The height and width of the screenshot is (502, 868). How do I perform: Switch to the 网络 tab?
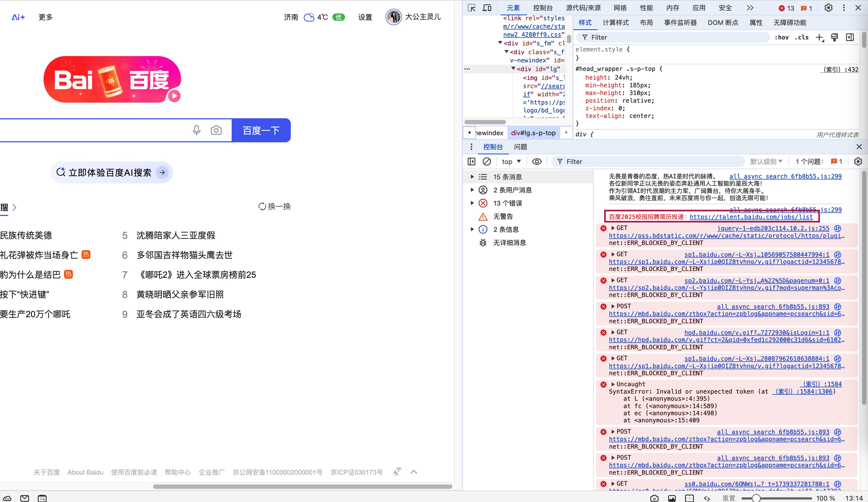[620, 8]
